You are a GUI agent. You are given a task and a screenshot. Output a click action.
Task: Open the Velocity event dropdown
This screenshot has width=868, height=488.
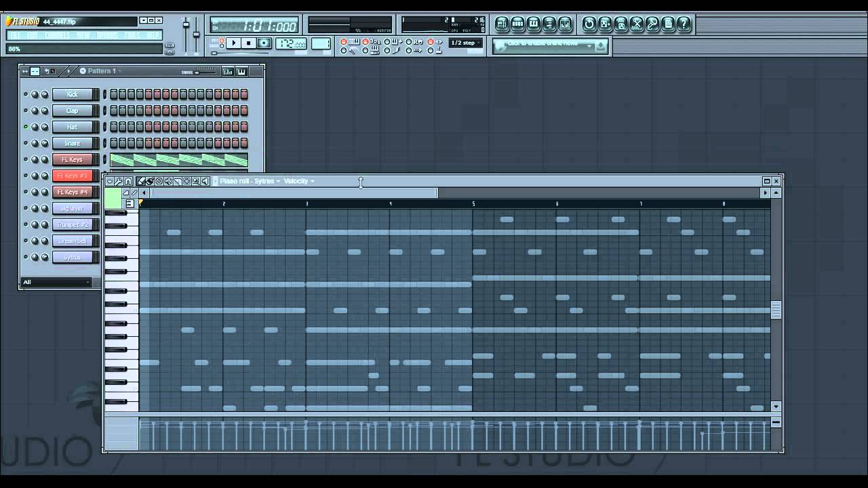[299, 181]
